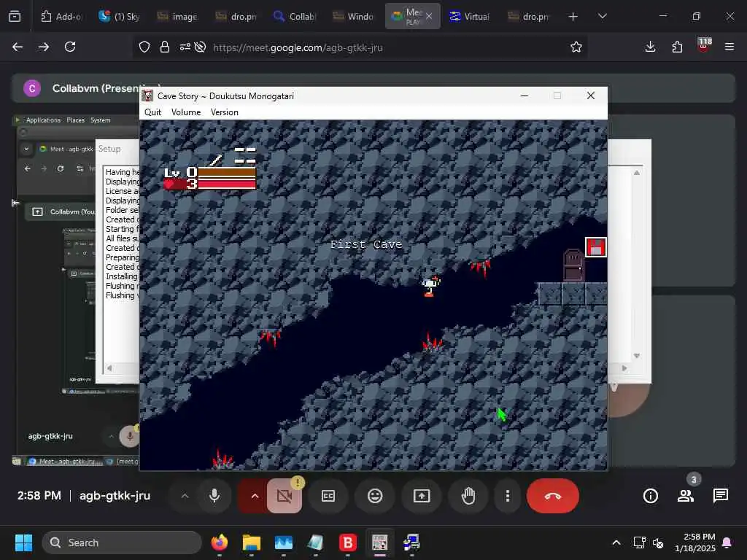Click the C avatar of Collabvm presenter
Image resolution: width=747 pixels, height=560 pixels.
coord(32,88)
